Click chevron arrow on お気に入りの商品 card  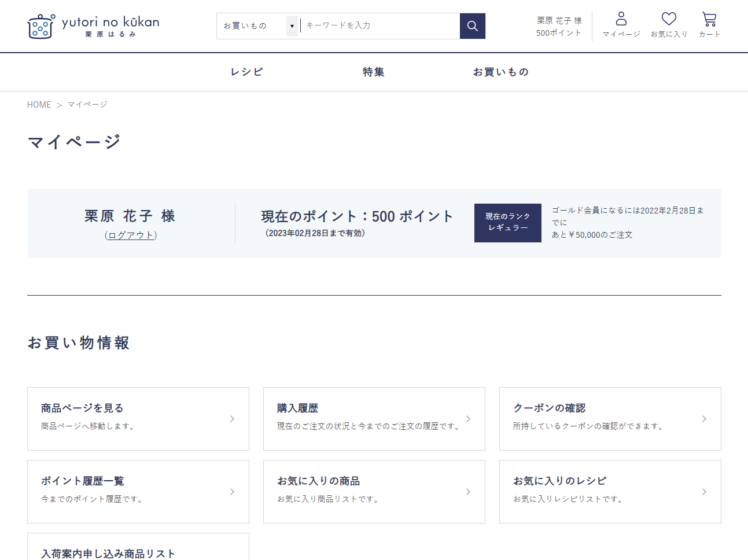pyautogui.click(x=469, y=492)
